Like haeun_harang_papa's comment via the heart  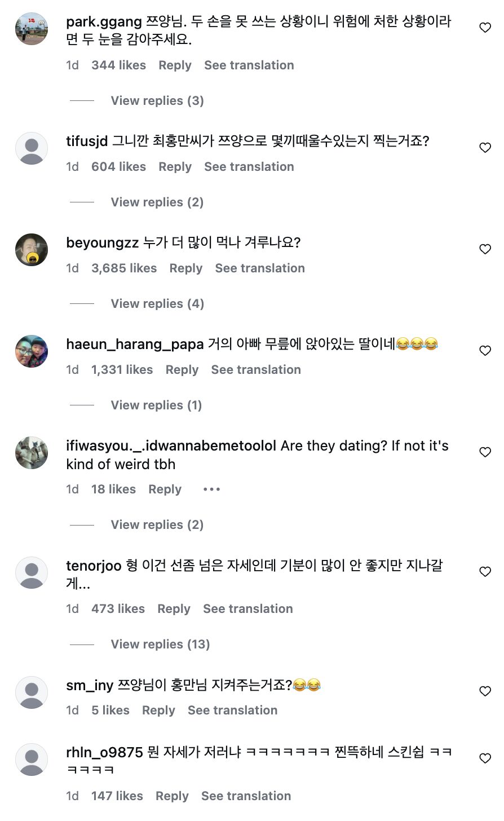click(x=485, y=351)
